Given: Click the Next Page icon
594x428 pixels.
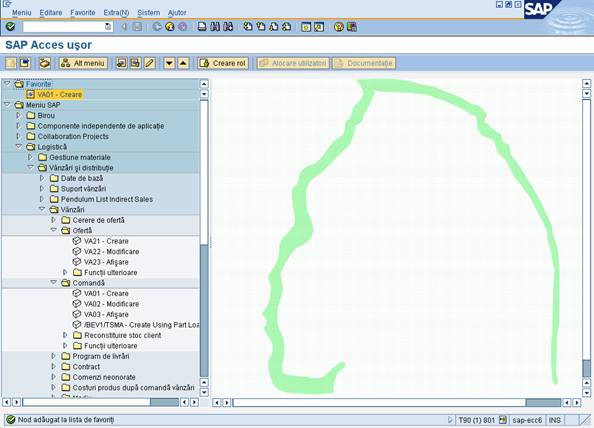Looking at the screenshot, I should (x=274, y=27).
